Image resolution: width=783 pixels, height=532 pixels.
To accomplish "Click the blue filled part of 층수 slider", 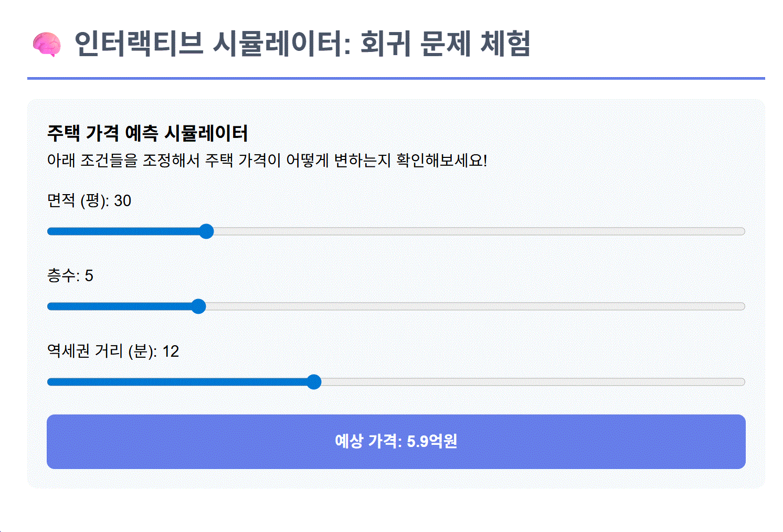I will pyautogui.click(x=121, y=306).
